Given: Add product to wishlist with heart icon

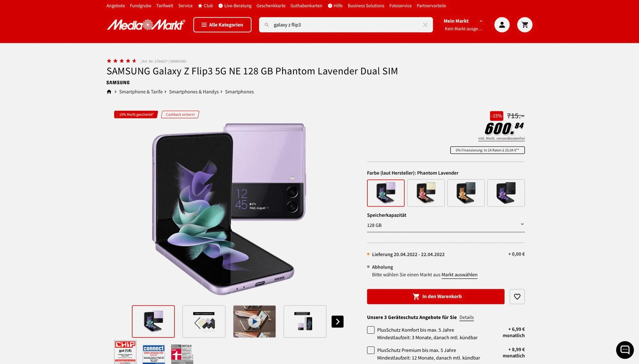Looking at the screenshot, I should point(517,296).
